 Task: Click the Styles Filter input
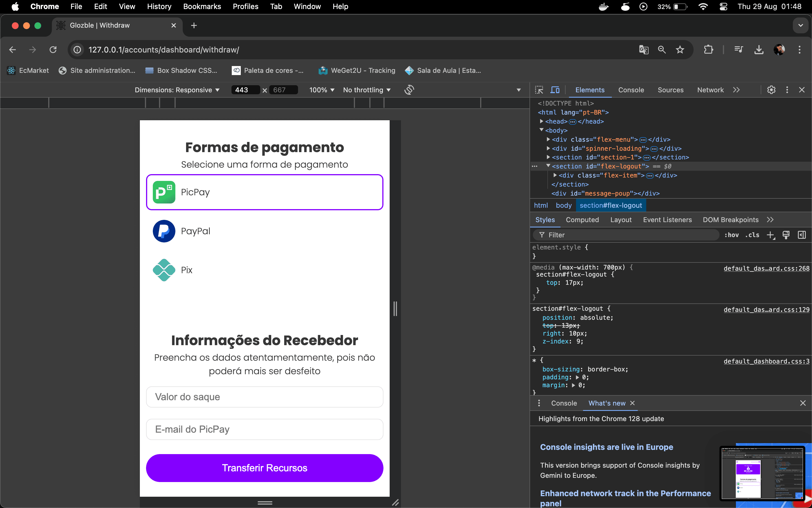(626, 235)
